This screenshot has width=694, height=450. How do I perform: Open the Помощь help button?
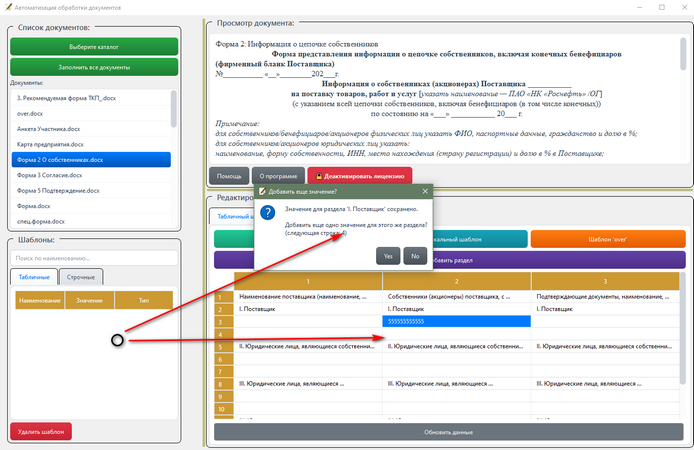click(229, 176)
